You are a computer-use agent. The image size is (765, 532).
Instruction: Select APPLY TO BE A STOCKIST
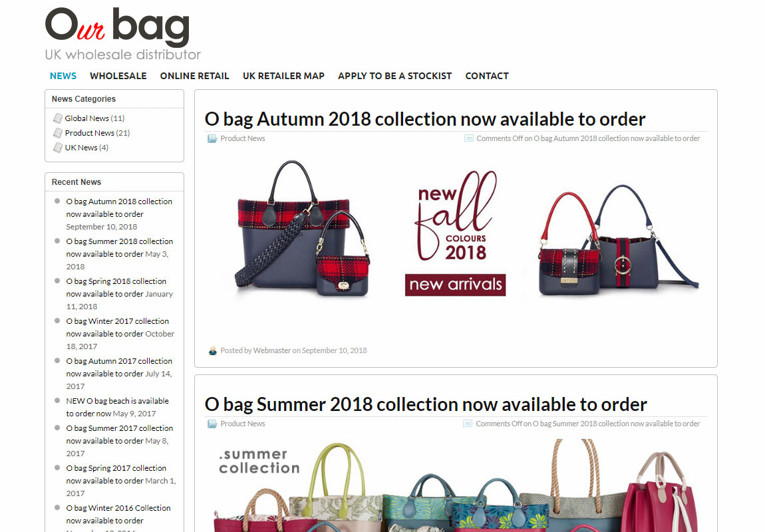(x=394, y=76)
